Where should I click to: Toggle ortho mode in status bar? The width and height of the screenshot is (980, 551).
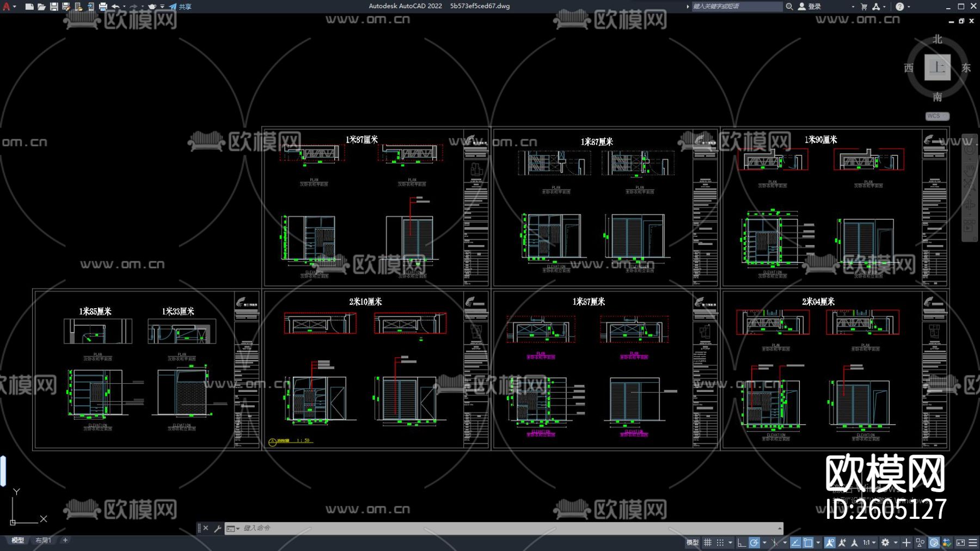pos(742,542)
